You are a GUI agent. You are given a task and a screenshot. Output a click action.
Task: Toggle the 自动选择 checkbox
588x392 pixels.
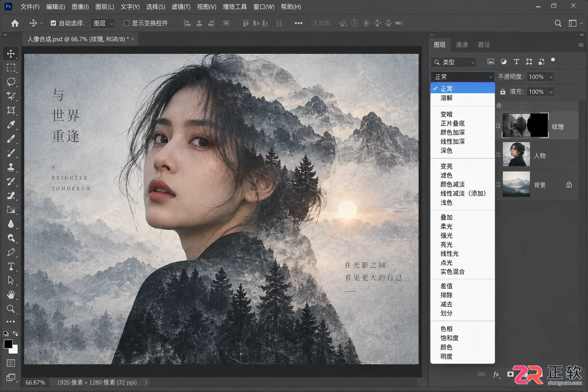pyautogui.click(x=53, y=23)
